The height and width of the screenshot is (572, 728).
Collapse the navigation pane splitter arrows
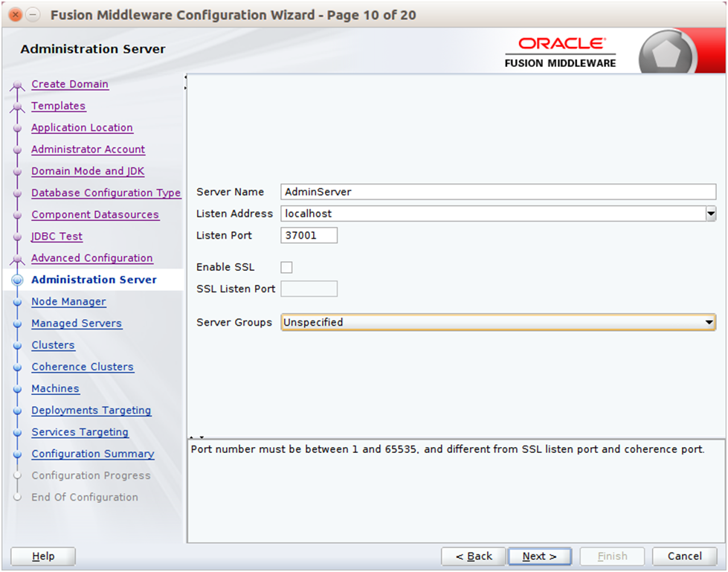click(185, 82)
